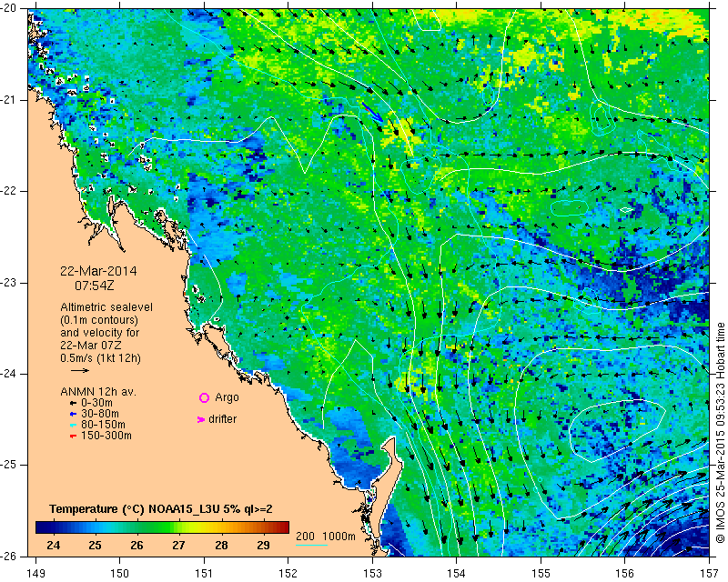Click the 0.5m/s velocity scale arrow
The width and height of the screenshot is (728, 582).
(80, 370)
